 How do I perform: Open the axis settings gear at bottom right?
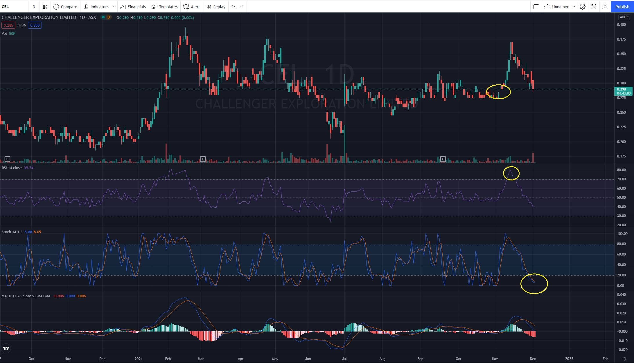point(624,359)
